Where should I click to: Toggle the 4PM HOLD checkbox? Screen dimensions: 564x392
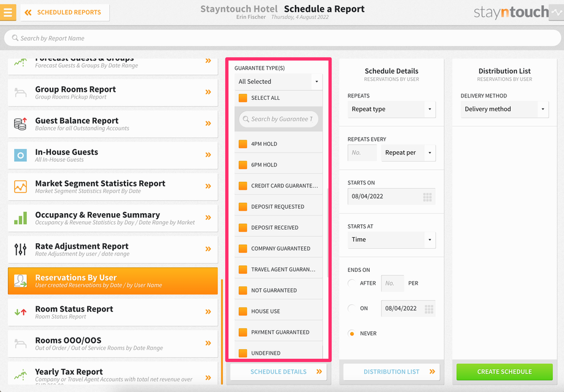(243, 144)
